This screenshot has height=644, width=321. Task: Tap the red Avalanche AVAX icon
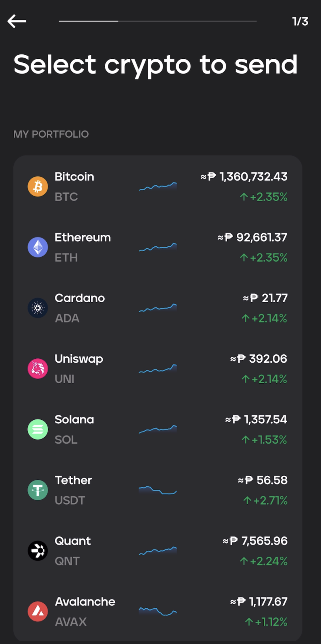(x=37, y=612)
